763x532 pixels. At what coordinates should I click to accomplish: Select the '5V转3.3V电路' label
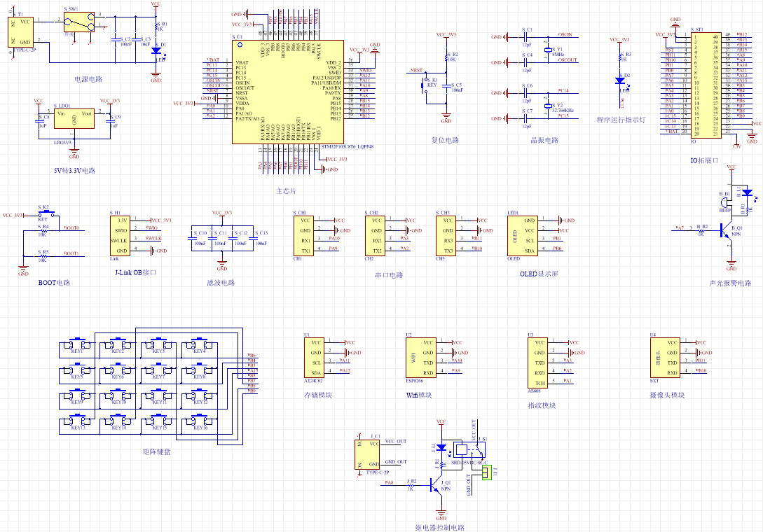point(74,171)
